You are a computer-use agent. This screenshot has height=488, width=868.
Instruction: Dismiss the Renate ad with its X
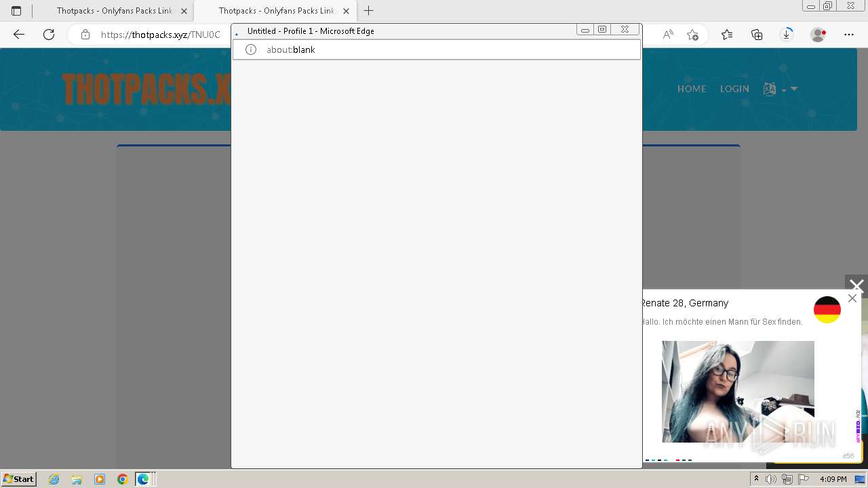click(852, 298)
